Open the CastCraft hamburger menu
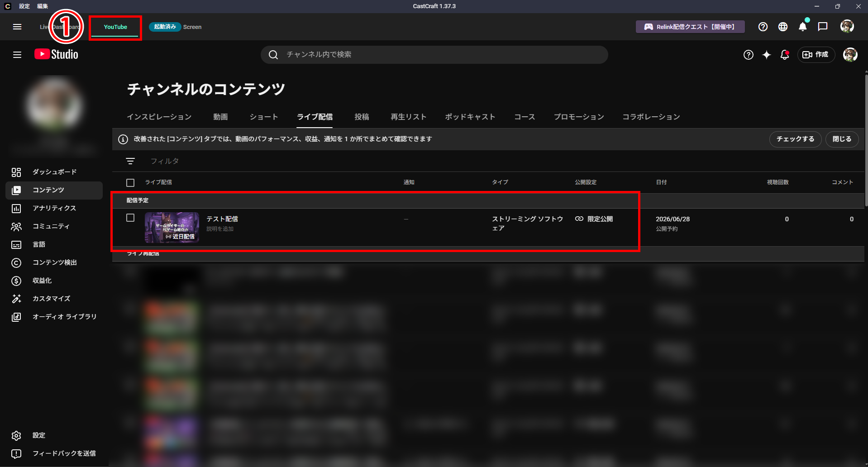 (x=17, y=27)
